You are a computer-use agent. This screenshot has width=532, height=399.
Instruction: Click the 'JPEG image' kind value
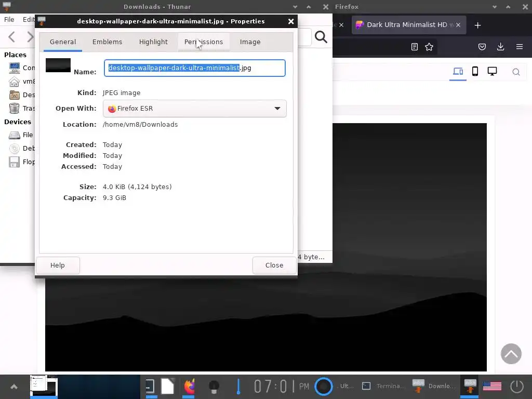click(x=122, y=93)
